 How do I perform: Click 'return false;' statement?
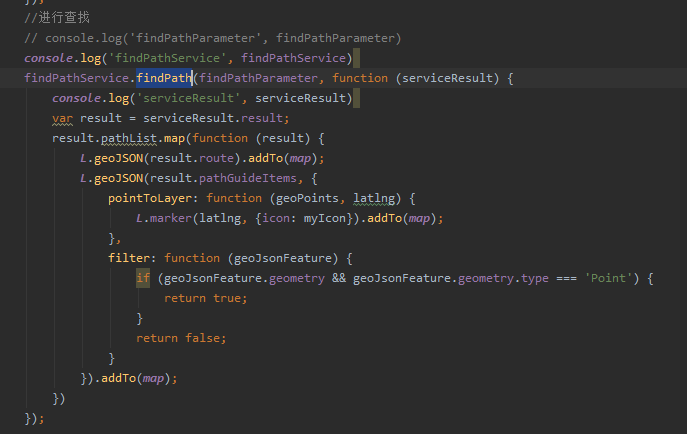coord(181,338)
